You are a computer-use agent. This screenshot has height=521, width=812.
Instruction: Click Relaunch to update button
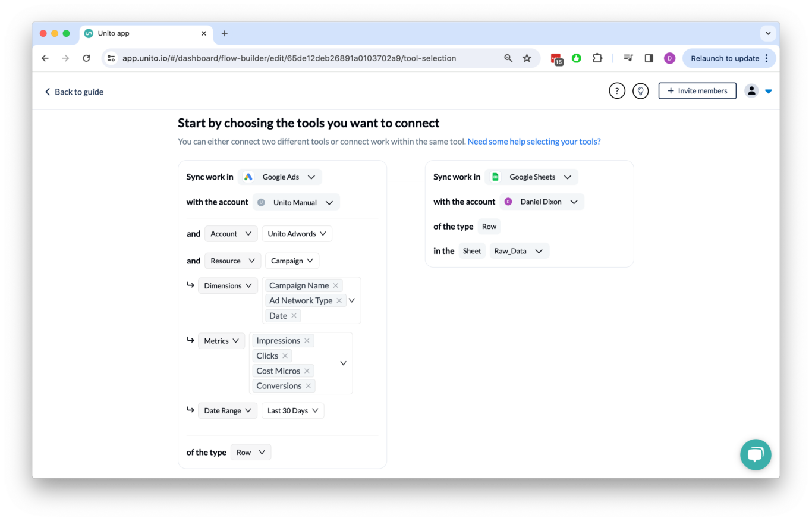pos(725,58)
